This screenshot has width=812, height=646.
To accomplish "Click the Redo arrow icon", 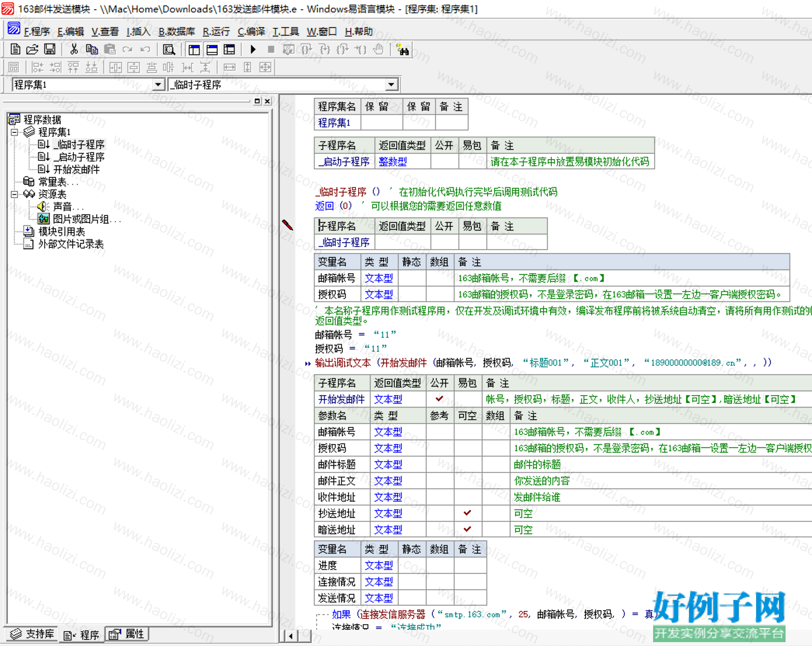I will click(127, 49).
